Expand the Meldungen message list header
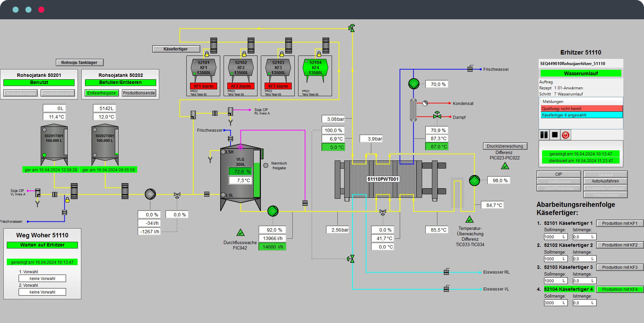This screenshot has height=323, width=644. click(x=581, y=102)
